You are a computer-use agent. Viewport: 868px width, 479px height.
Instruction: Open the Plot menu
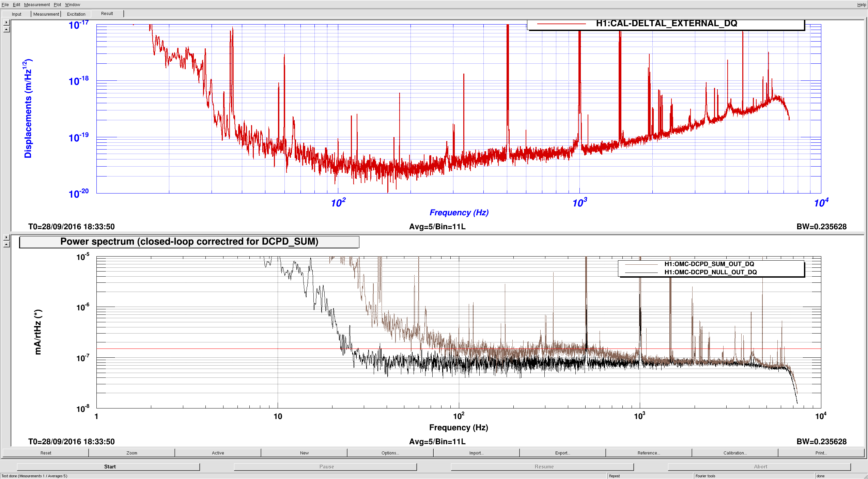(57, 4)
